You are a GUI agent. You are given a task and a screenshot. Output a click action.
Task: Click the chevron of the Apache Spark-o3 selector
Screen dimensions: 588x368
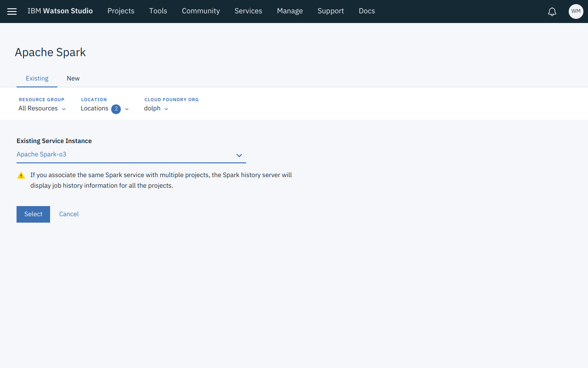pyautogui.click(x=239, y=155)
